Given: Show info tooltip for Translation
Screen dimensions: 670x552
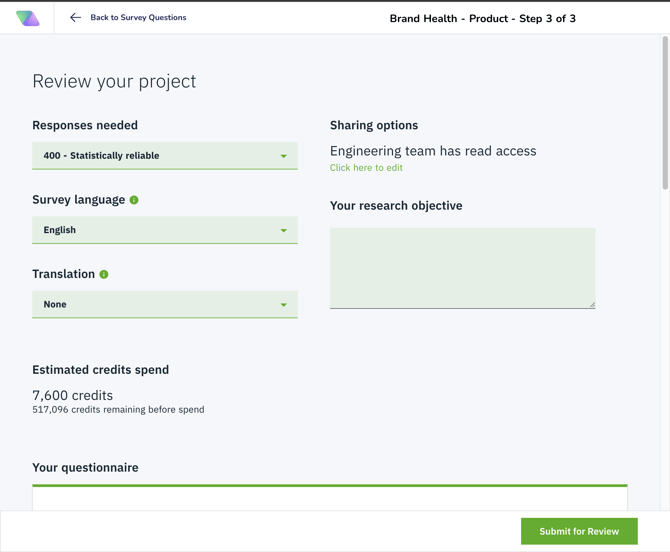Looking at the screenshot, I should pos(104,274).
